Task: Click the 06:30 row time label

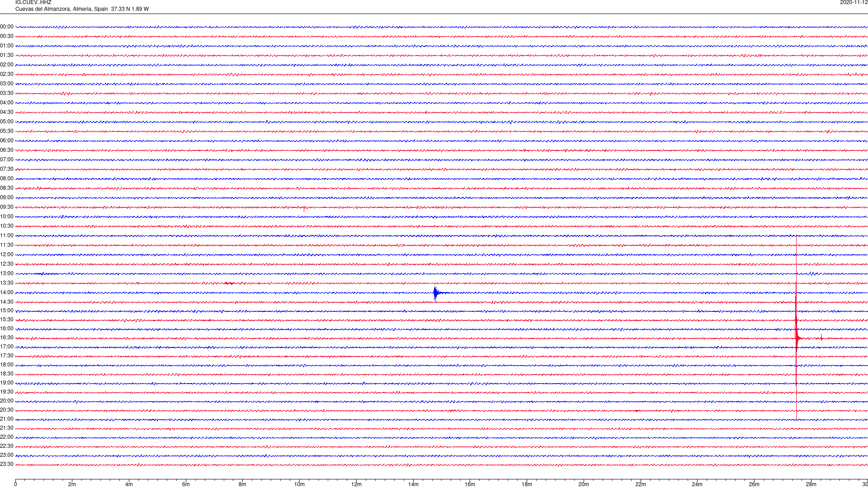Action: (x=7, y=150)
